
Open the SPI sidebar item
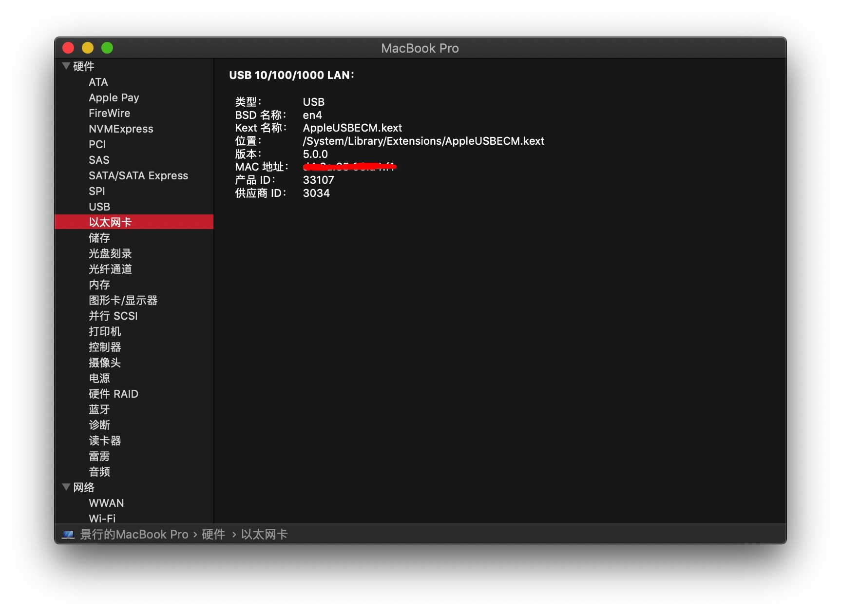(x=97, y=191)
